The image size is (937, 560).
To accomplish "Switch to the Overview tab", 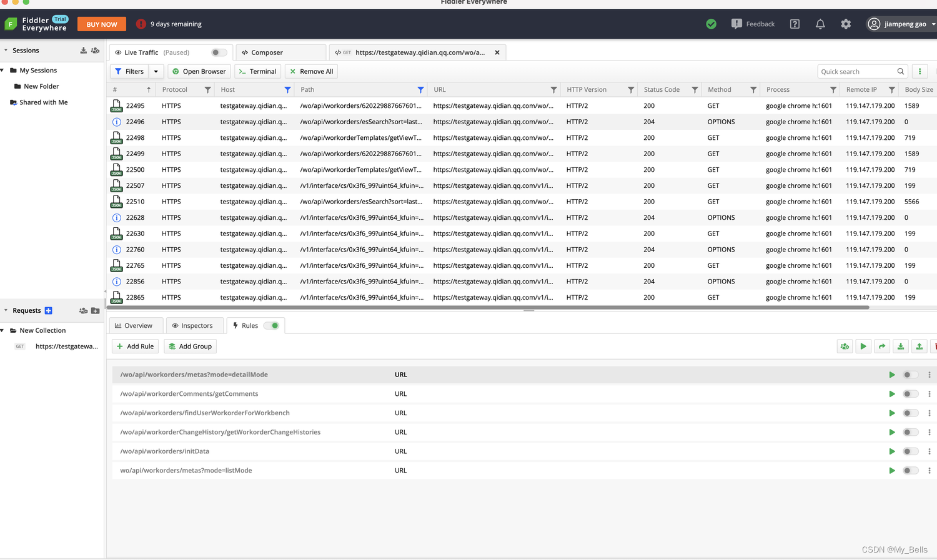I will tap(136, 325).
